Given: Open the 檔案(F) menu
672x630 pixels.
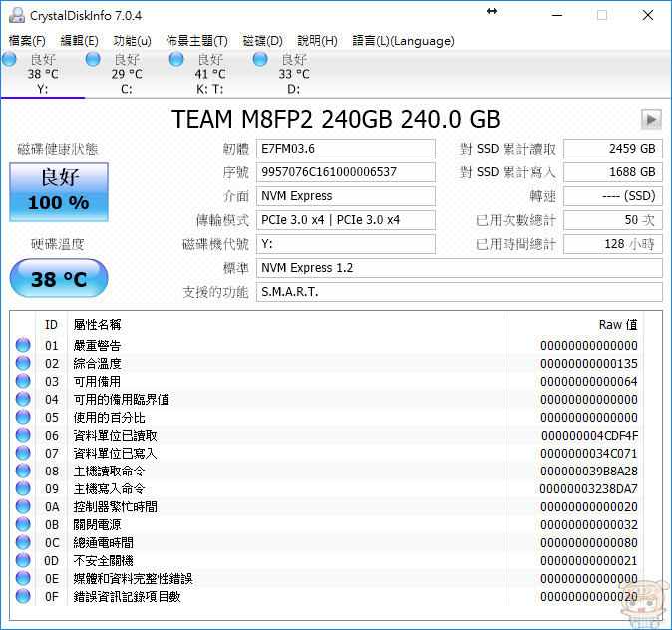Looking at the screenshot, I should coord(27,41).
